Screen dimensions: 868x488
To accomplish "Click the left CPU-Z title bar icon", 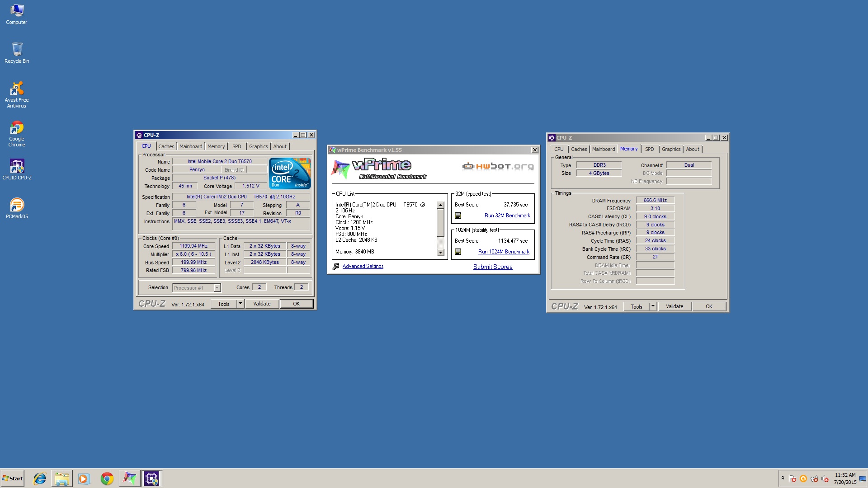I will pyautogui.click(x=139, y=135).
